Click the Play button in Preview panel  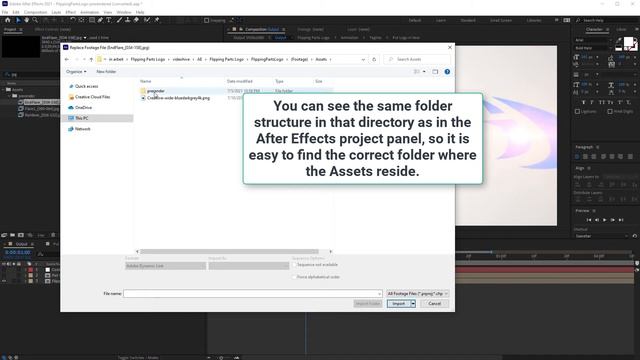(604, 220)
